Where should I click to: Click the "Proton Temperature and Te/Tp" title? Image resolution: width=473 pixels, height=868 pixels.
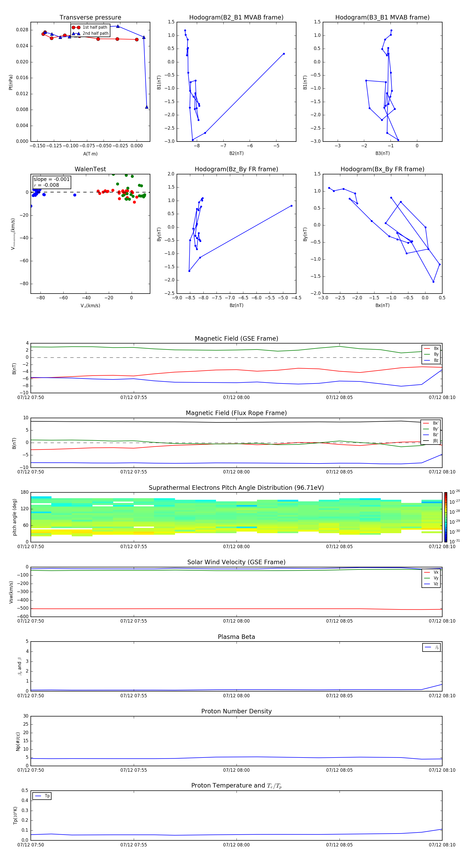click(x=236, y=786)
